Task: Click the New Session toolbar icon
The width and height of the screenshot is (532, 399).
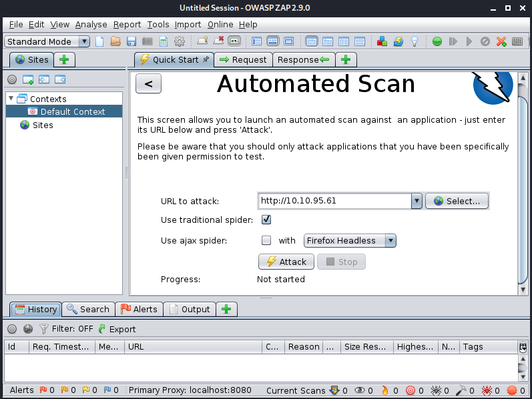Action: [100, 41]
